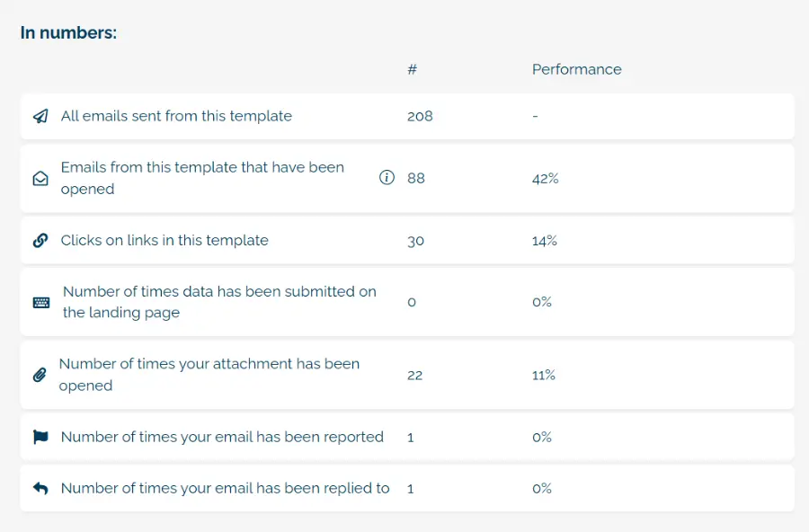Screen dimensions: 809x532
Task: Open the info tooltip icon beside opened emails
Action: tap(387, 178)
